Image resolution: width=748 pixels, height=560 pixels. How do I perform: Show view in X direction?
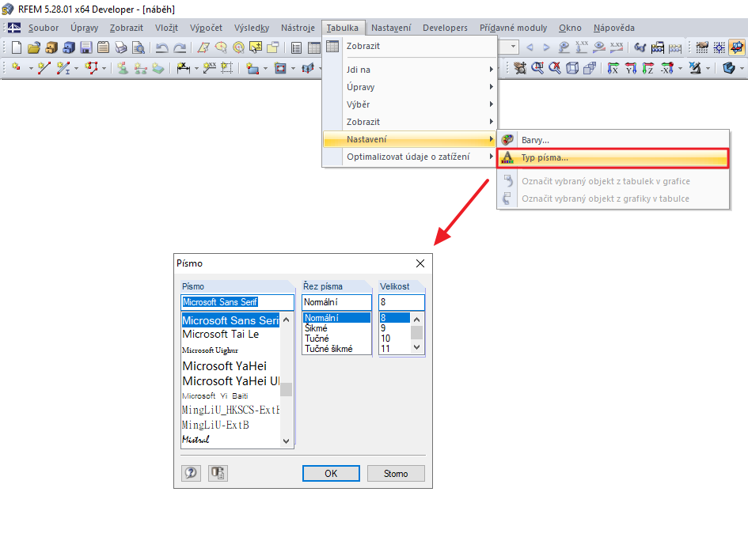(x=613, y=68)
